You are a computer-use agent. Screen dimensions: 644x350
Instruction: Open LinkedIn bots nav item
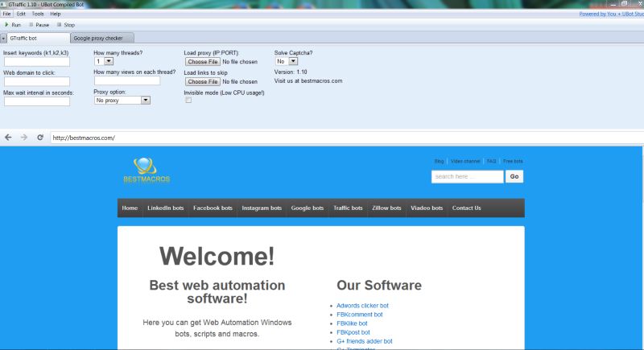(x=166, y=208)
